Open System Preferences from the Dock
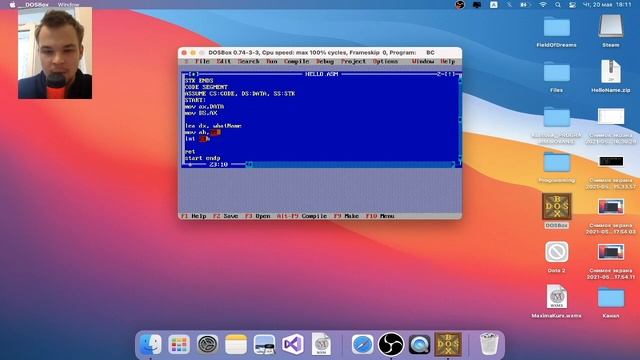 pos(207,344)
